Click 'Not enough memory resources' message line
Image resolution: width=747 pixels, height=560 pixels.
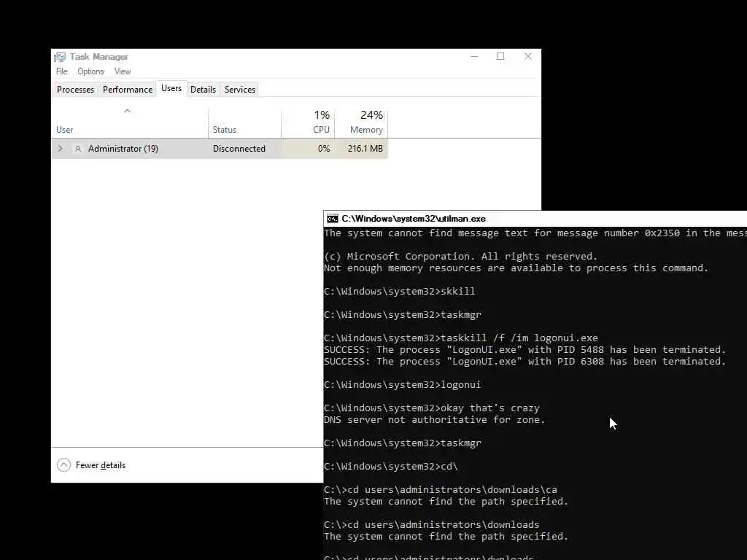coord(516,268)
